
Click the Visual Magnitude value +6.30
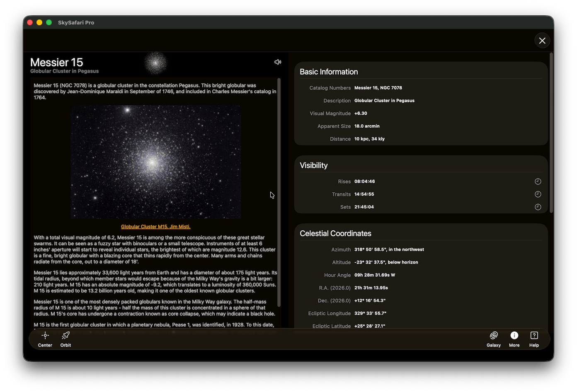tap(361, 113)
